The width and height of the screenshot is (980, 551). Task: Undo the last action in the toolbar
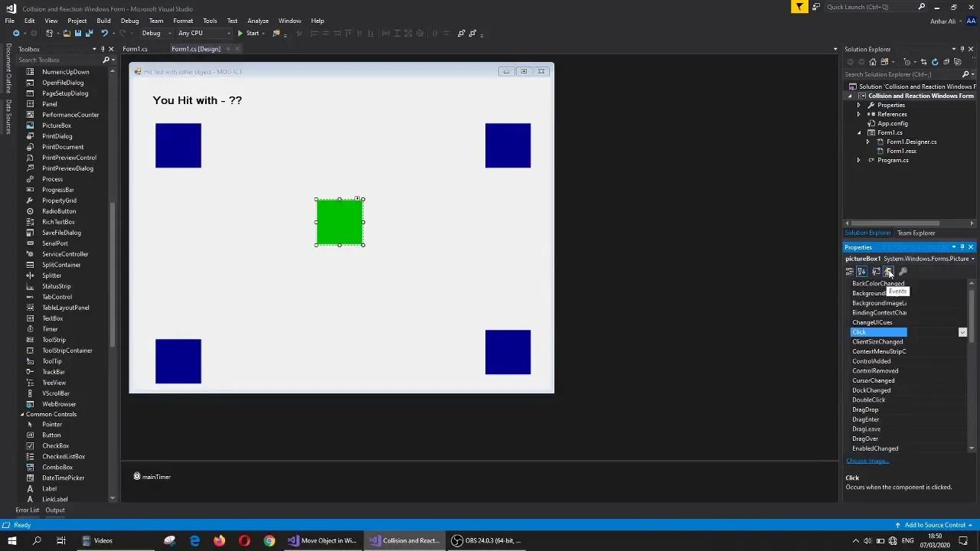point(105,33)
